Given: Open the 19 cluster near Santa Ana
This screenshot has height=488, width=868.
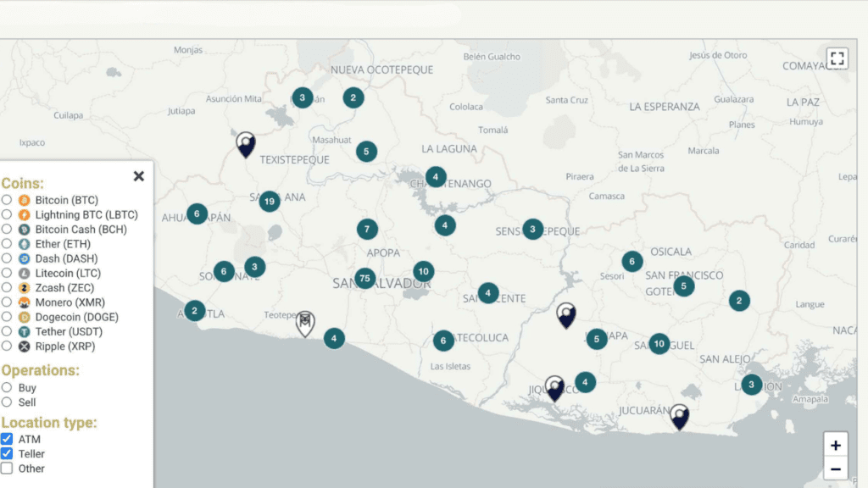Looking at the screenshot, I should [x=270, y=201].
